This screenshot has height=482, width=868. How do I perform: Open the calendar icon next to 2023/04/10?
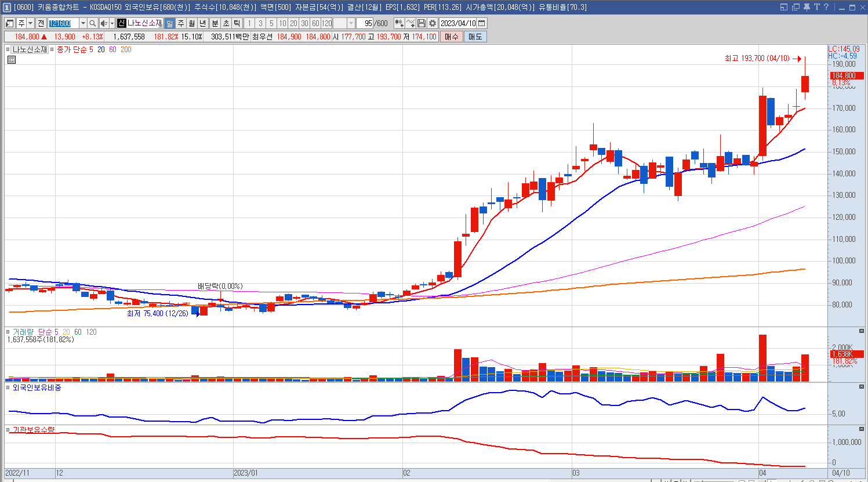click(482, 23)
